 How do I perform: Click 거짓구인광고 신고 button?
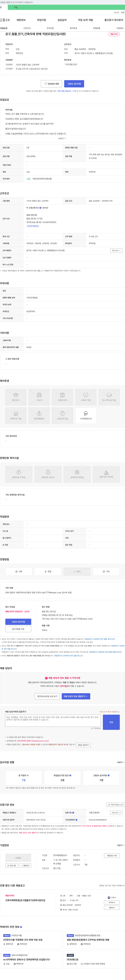click(x=115, y=805)
